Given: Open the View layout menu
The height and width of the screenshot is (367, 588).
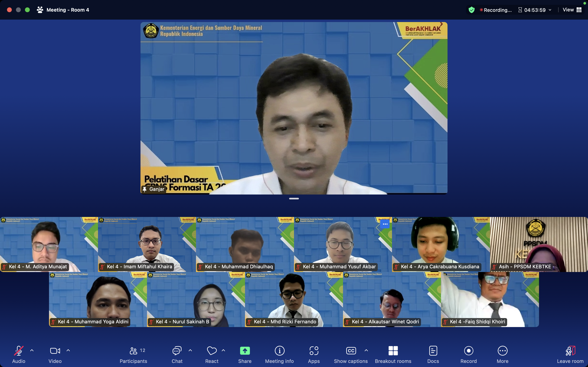Looking at the screenshot, I should pyautogui.click(x=572, y=10).
